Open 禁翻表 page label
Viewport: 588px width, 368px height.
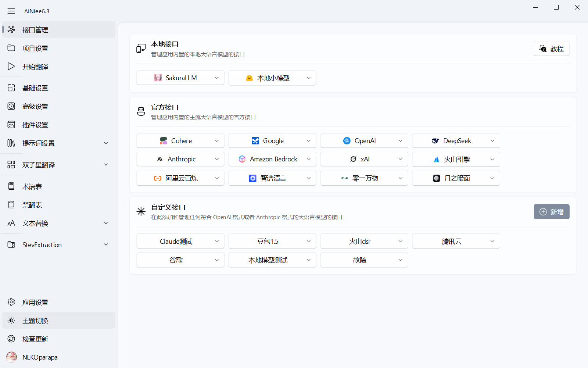tap(32, 205)
